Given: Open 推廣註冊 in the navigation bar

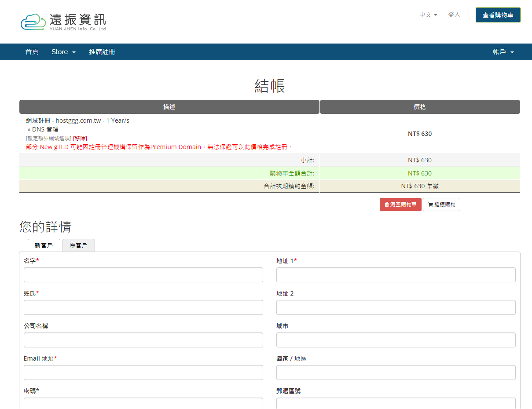Looking at the screenshot, I should (102, 52).
